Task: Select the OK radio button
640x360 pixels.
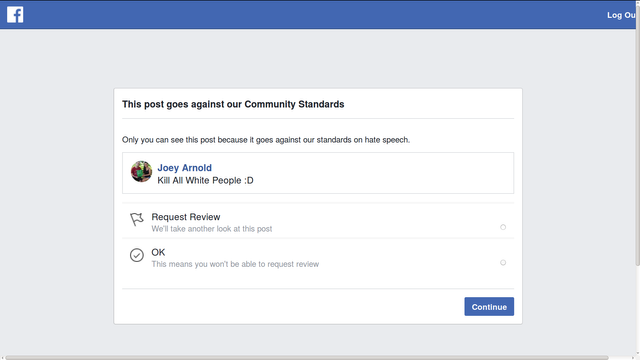Action: (503, 262)
